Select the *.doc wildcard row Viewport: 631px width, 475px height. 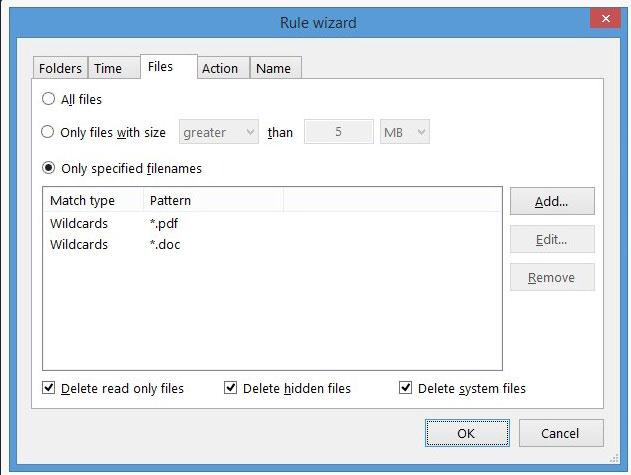pos(165,244)
